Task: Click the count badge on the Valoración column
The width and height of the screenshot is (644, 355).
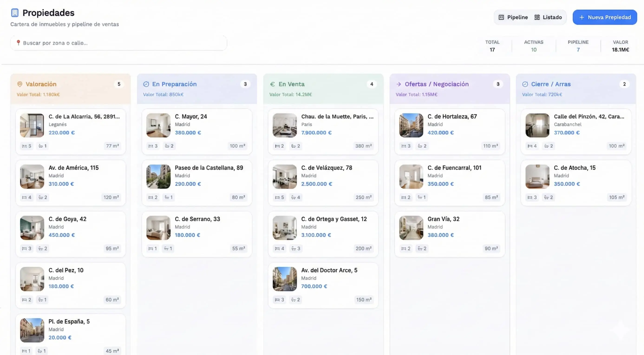Action: tap(119, 84)
